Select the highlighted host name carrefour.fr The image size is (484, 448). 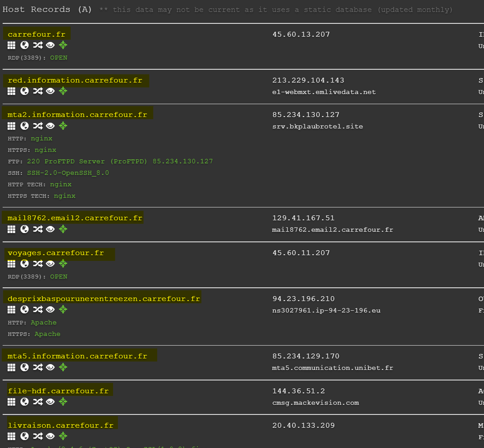point(36,34)
